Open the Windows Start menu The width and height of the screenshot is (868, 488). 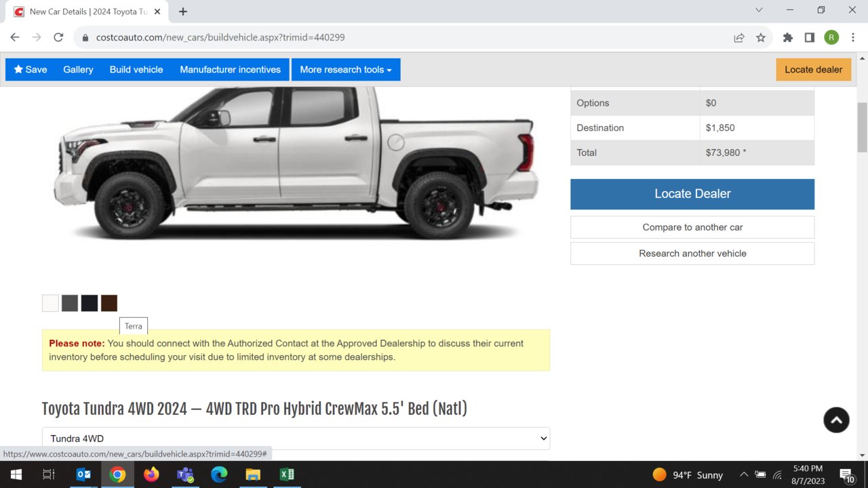(x=16, y=474)
